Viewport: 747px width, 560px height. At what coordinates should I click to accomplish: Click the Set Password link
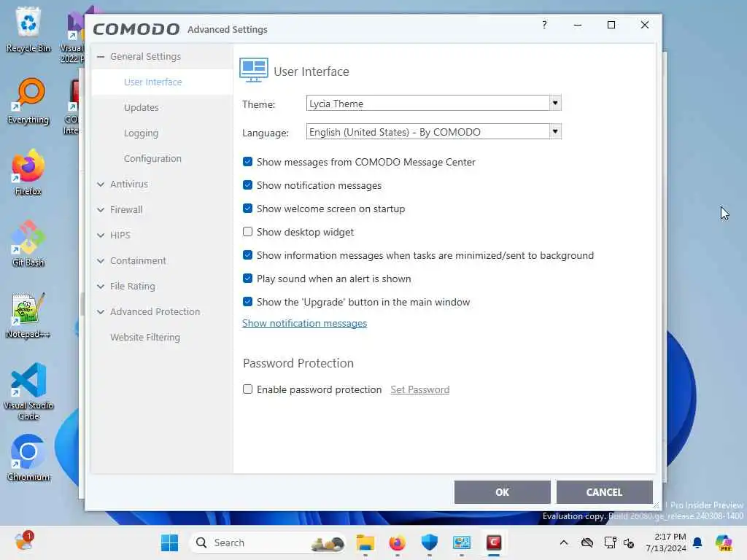point(419,389)
